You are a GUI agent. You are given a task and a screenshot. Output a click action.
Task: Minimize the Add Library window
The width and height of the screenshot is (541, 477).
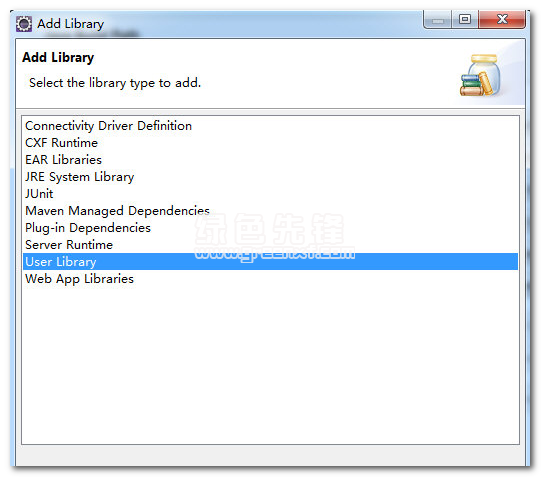coord(437,19)
